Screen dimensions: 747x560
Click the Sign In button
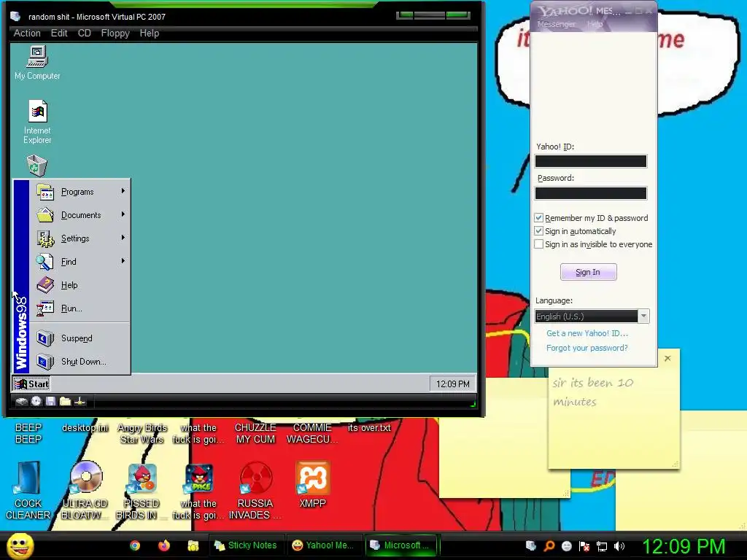pyautogui.click(x=589, y=272)
